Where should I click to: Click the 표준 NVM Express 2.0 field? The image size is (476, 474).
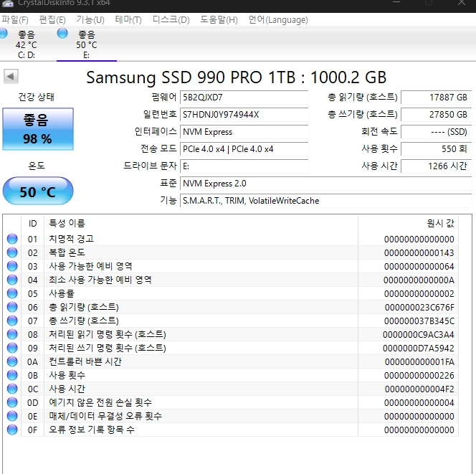coord(325,184)
